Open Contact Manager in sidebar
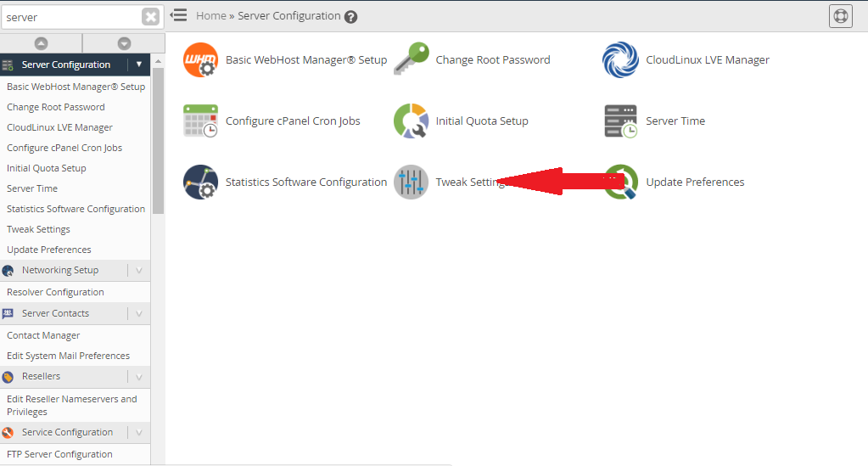Image resolution: width=868 pixels, height=466 pixels. point(43,335)
